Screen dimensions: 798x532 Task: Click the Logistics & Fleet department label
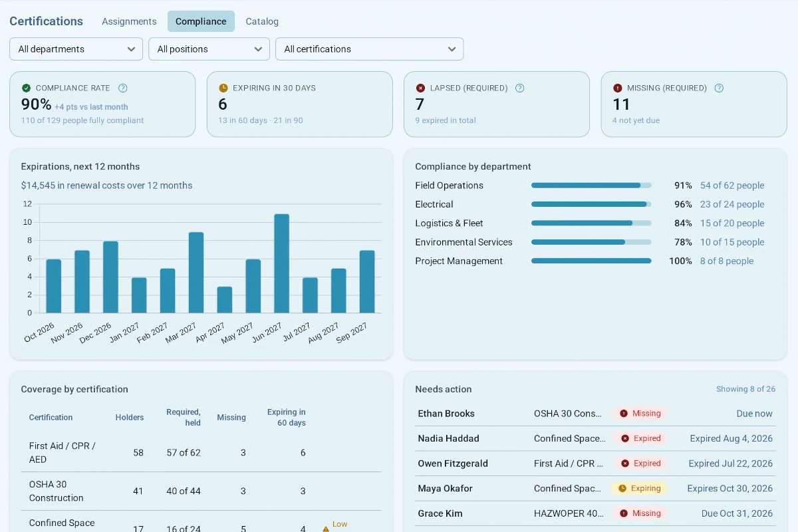(449, 223)
